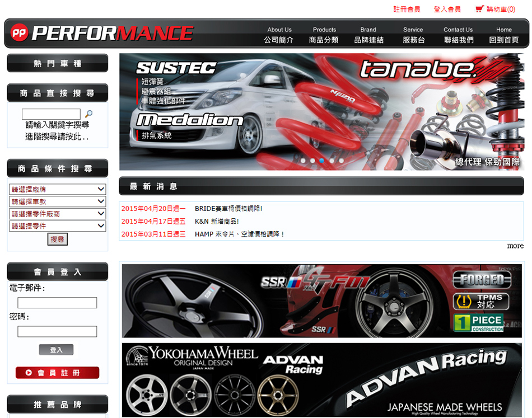Select fifth carousel dot indicator
Screen dimensions: 532x418
(x=342, y=161)
